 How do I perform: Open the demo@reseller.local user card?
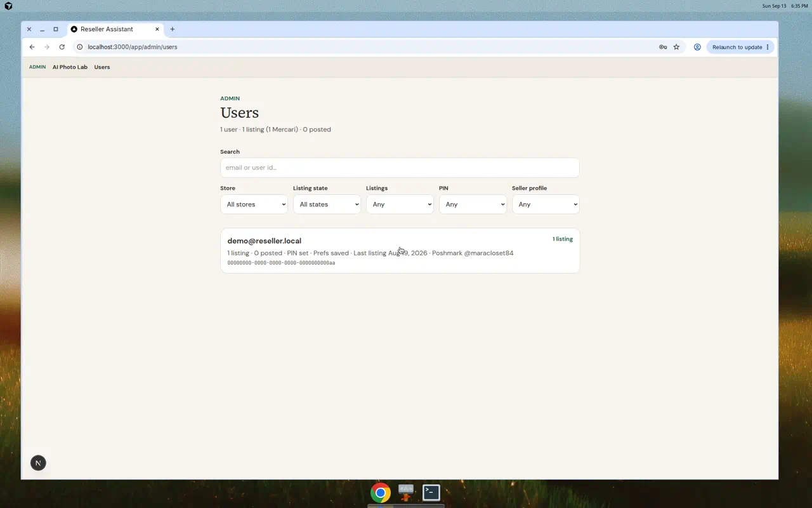pyautogui.click(x=400, y=251)
